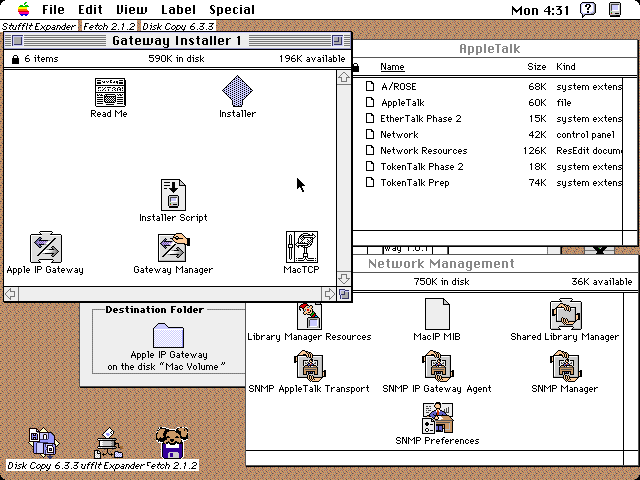Select TokenTalk Phase 2 row
640x480 pixels.
point(493,167)
